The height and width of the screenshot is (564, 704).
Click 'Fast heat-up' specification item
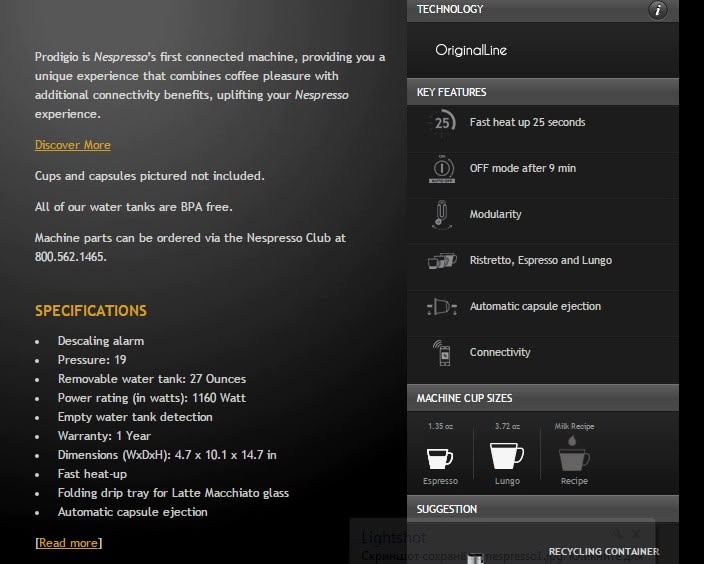[92, 474]
